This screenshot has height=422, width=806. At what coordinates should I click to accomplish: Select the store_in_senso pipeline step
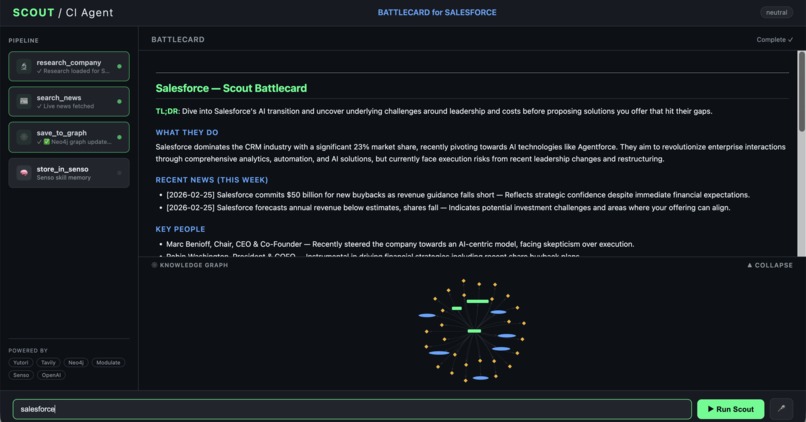point(69,173)
